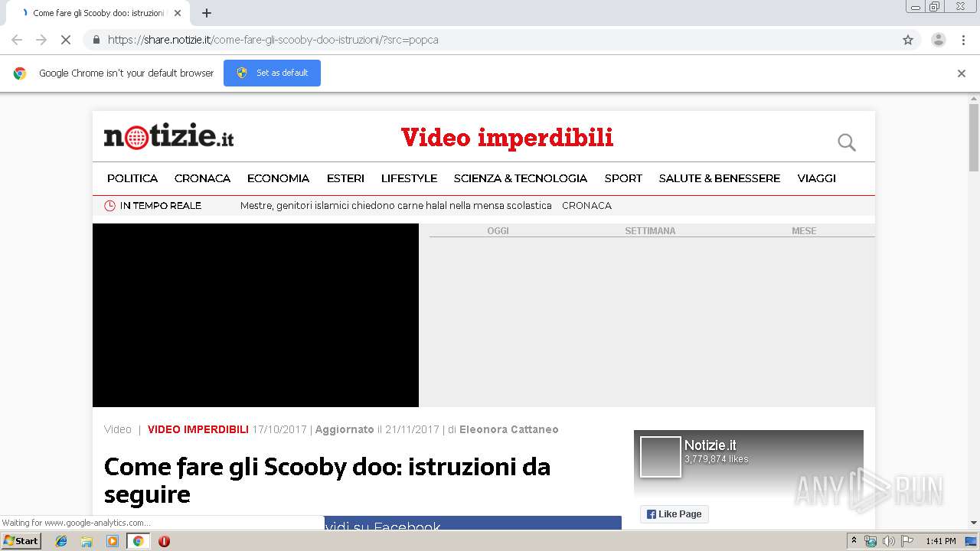The image size is (980, 551).
Task: Show hidden system tray icons
Action: click(x=854, y=541)
